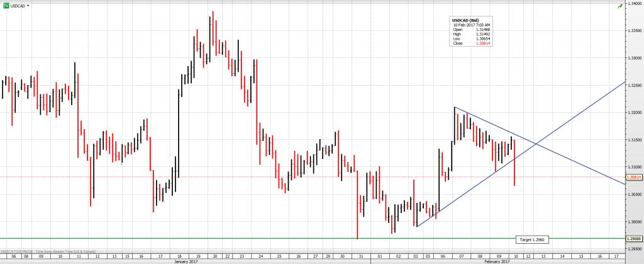The image size is (644, 264).
Task: Select the green horizontal target line
Action: (252, 238)
